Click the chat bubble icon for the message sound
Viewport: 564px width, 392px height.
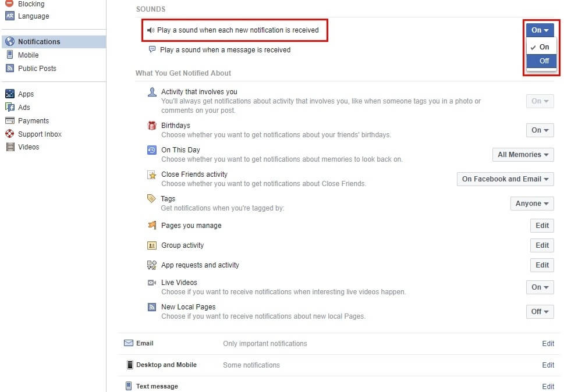[x=152, y=49]
